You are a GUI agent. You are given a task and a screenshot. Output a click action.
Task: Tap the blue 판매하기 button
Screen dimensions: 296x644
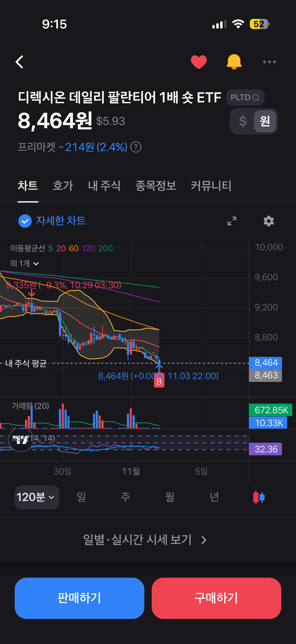(80, 598)
